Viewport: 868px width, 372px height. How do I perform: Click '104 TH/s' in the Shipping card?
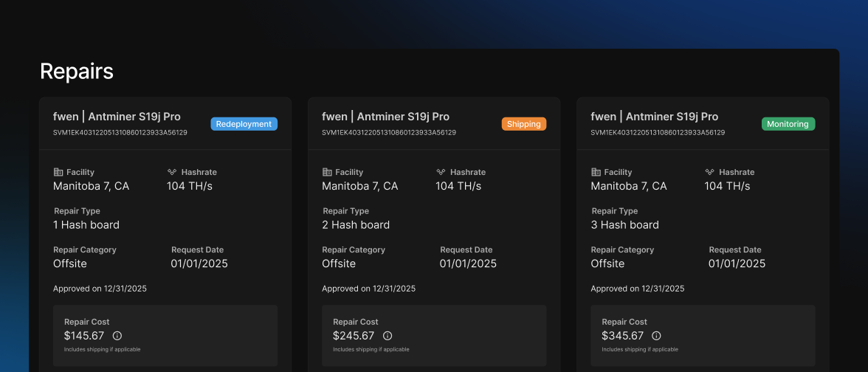[459, 186]
